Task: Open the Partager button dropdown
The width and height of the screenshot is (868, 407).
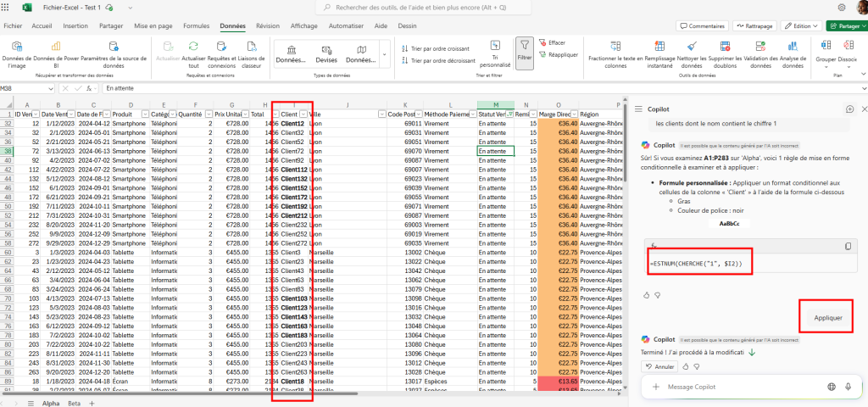Action: pos(865,26)
